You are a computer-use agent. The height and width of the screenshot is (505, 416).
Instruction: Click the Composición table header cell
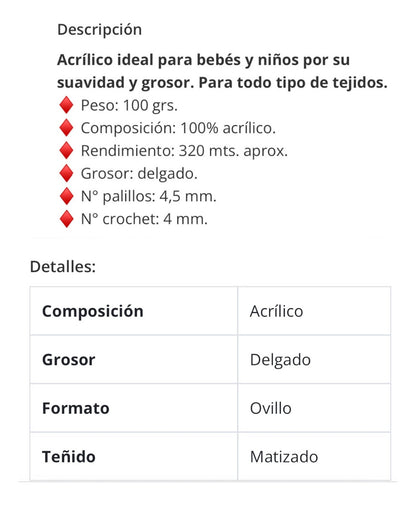[x=134, y=311]
